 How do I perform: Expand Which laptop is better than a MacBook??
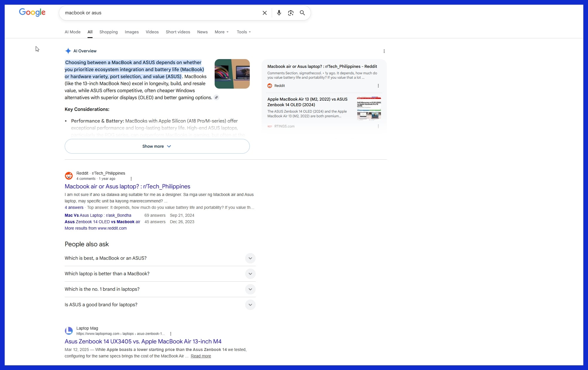click(x=160, y=274)
